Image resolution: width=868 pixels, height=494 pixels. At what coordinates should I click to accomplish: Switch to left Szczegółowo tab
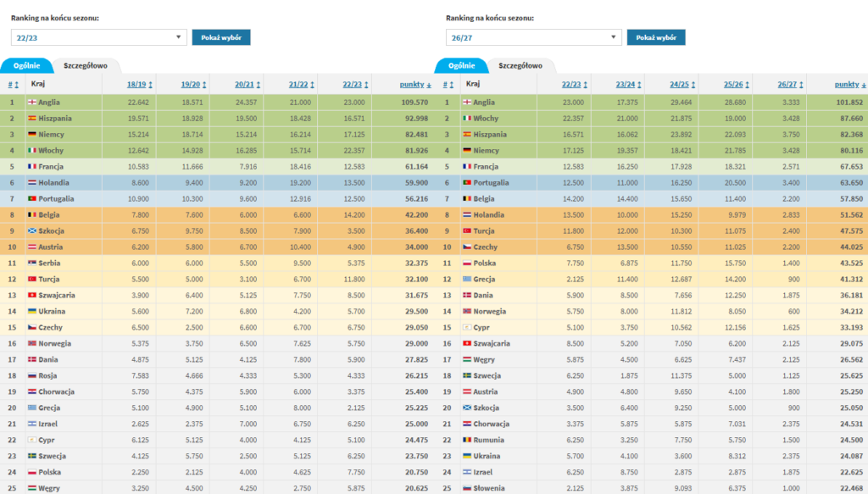[x=86, y=66]
